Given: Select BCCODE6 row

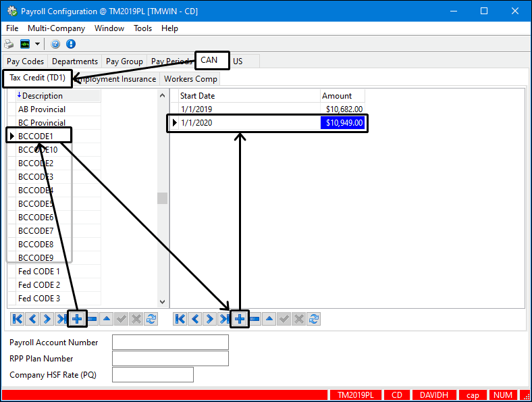Looking at the screenshot, I should [58, 218].
